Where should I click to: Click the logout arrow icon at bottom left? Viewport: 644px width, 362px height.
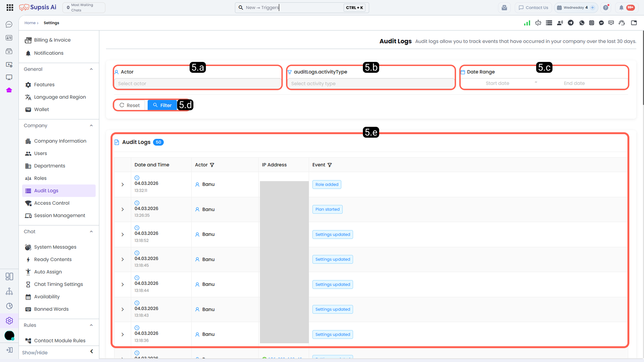pyautogui.click(x=9, y=350)
